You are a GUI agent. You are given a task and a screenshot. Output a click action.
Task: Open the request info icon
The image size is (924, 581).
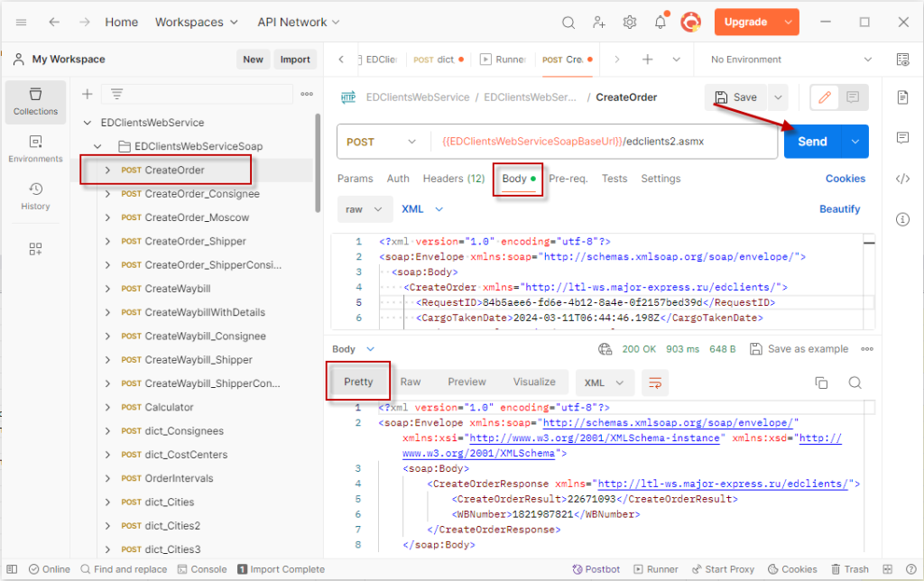pos(902,219)
